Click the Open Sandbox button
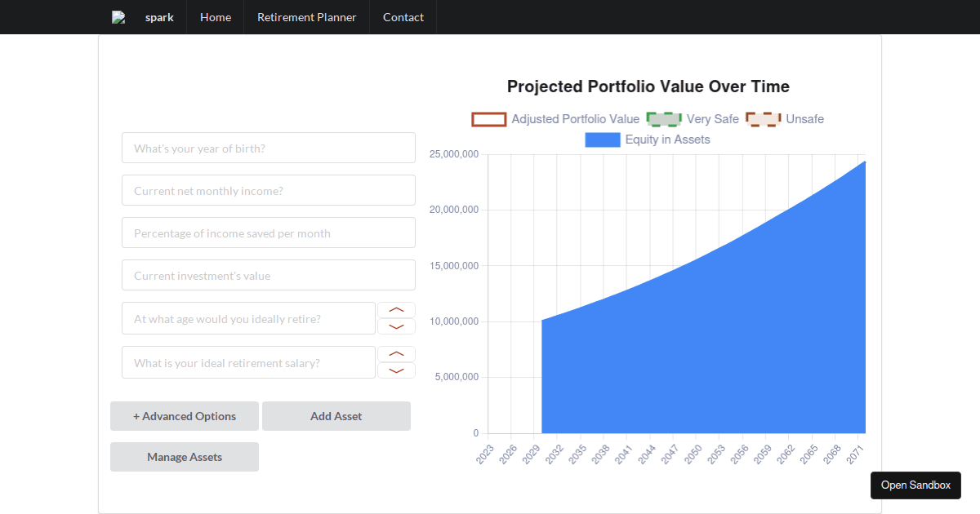The width and height of the screenshot is (980, 514). coord(915,485)
